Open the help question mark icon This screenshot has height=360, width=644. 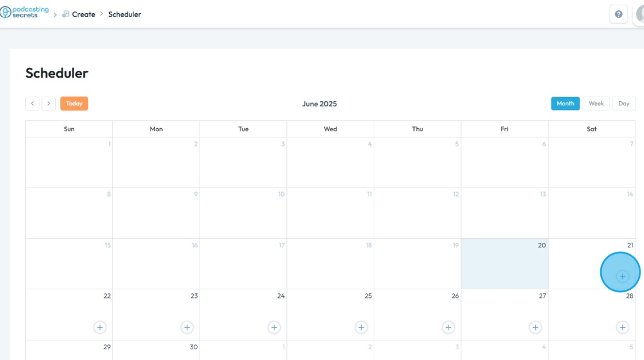(x=619, y=14)
